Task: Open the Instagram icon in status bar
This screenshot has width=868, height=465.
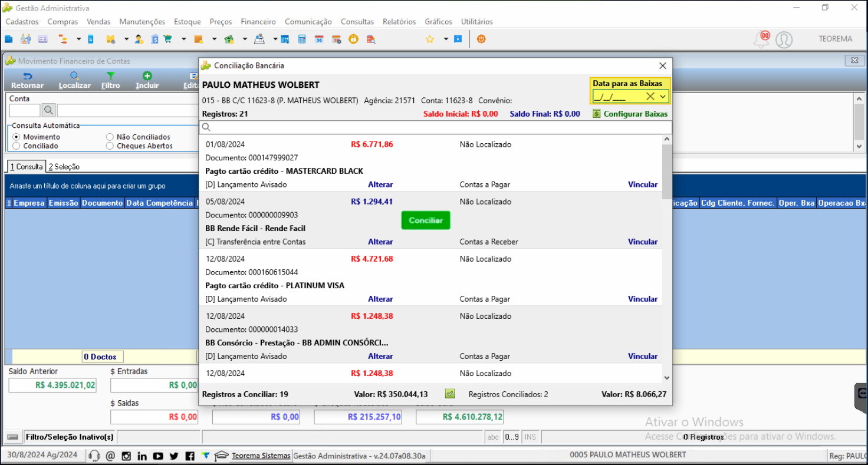Action: pyautogui.click(x=126, y=456)
